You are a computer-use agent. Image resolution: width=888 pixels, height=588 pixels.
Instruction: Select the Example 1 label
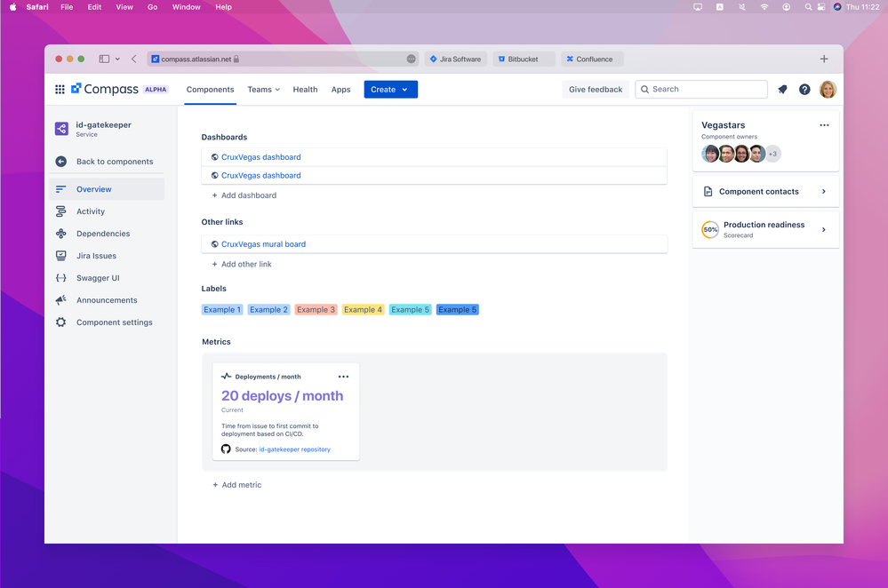click(x=222, y=310)
